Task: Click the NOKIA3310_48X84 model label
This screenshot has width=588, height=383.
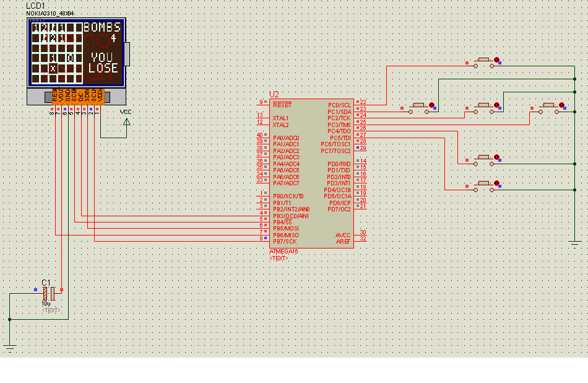Action: (50, 14)
